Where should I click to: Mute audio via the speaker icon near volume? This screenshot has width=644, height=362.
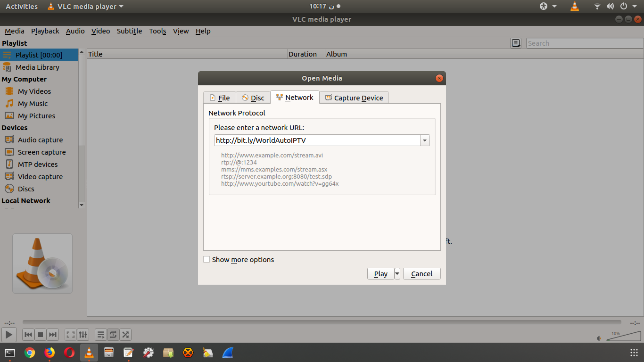[599, 338]
